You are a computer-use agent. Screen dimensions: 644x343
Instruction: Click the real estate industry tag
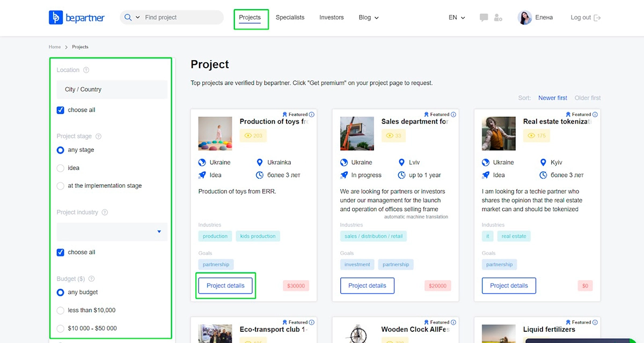point(514,236)
